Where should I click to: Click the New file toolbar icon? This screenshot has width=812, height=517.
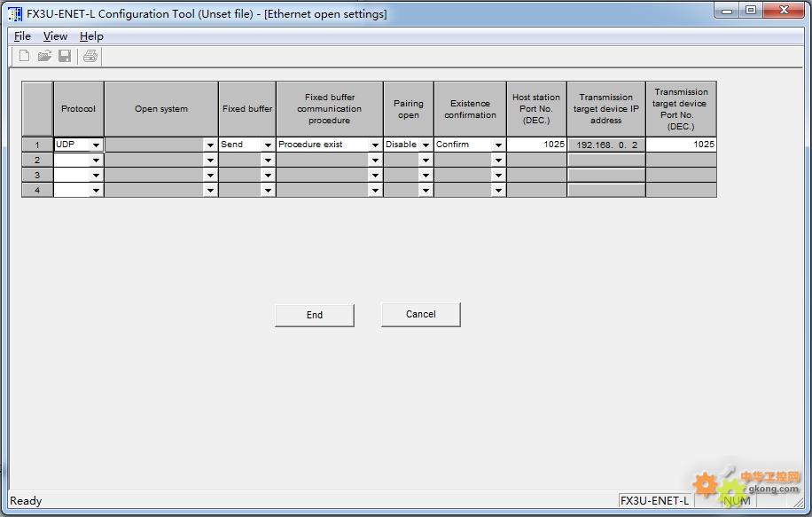coord(24,56)
